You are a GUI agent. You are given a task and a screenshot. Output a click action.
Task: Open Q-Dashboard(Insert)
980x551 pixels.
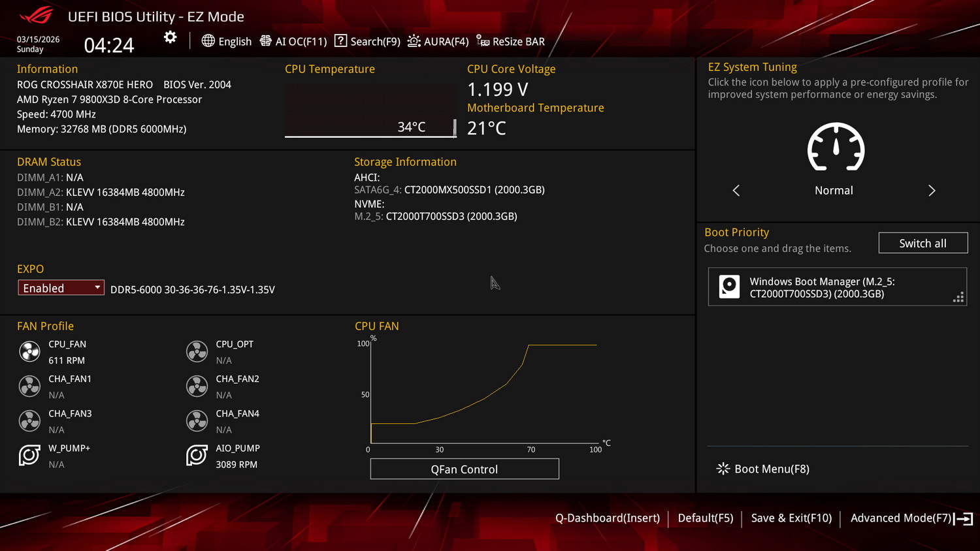coord(608,518)
